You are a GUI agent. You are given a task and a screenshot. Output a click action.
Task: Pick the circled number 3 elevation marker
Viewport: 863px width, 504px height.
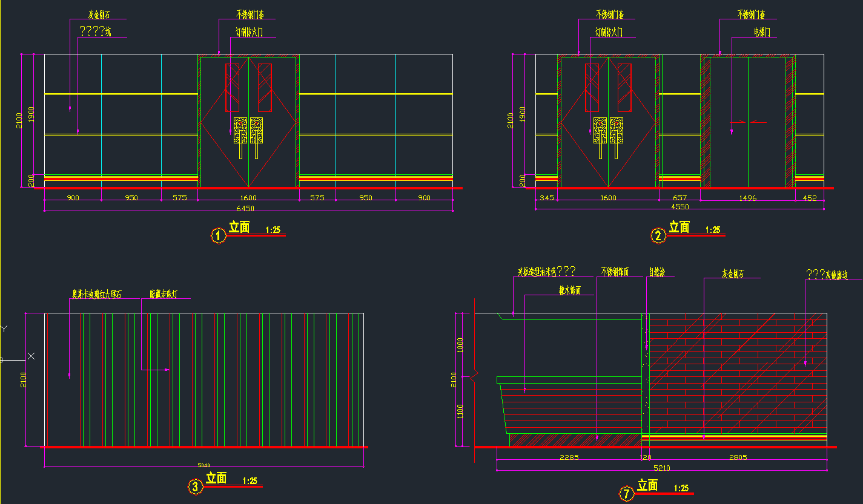tap(195, 486)
